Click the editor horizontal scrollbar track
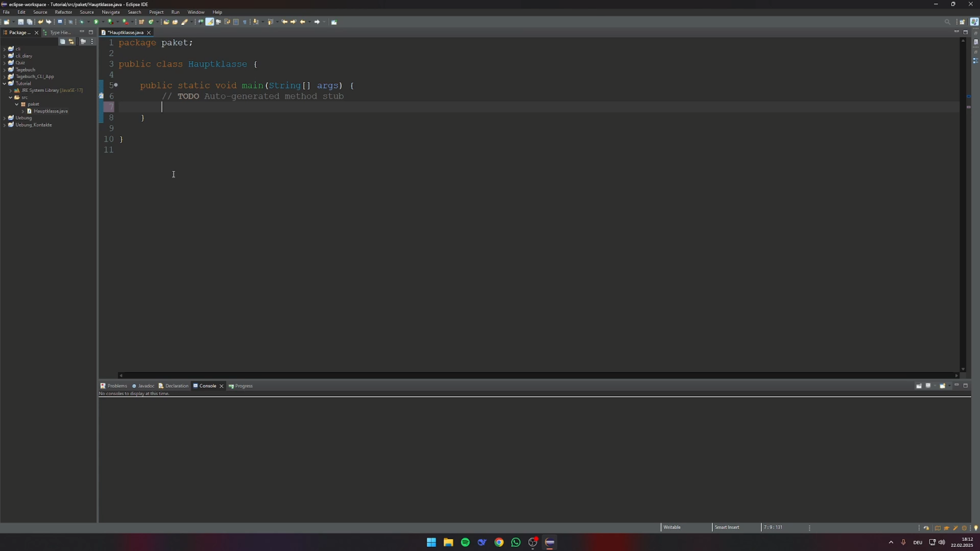This screenshot has width=980, height=551. [536, 375]
